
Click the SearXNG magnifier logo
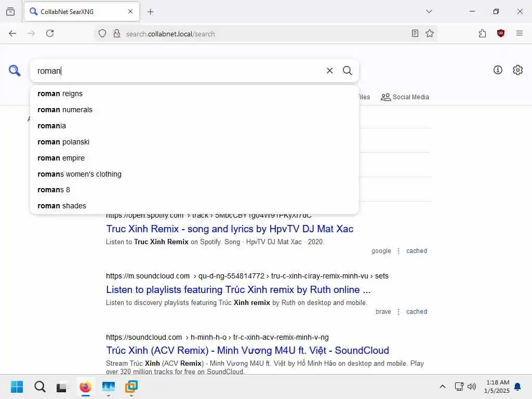pyautogui.click(x=15, y=71)
